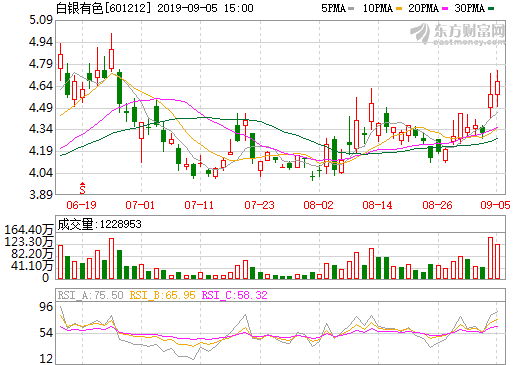This screenshot has height=365, width=520.
Task: Click the 4.34 price axis label
Action: (41, 129)
